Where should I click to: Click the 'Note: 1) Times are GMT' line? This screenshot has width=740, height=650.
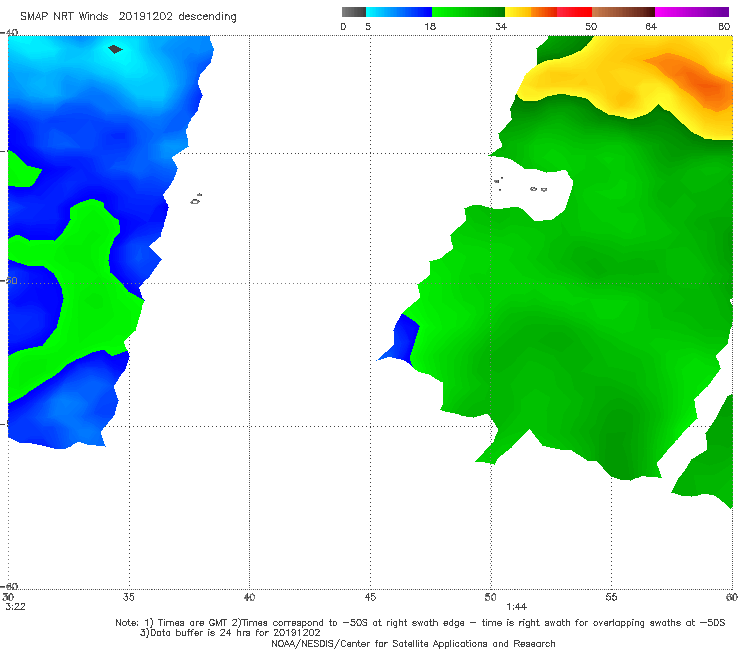click(x=420, y=623)
